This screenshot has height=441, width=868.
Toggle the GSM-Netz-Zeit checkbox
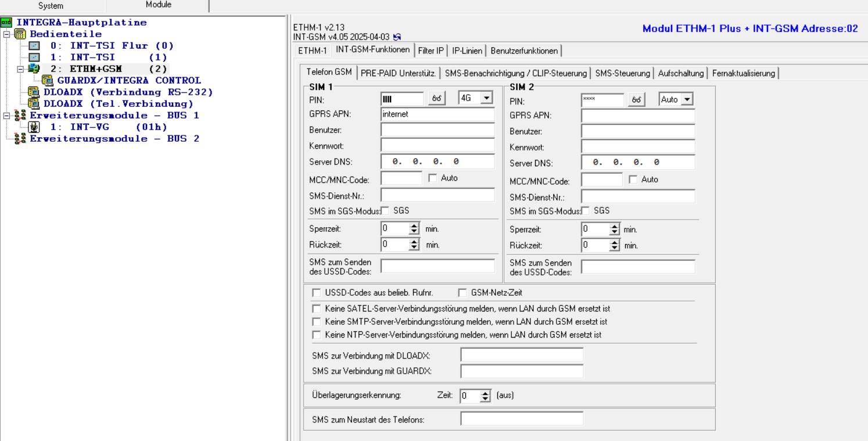[462, 293]
